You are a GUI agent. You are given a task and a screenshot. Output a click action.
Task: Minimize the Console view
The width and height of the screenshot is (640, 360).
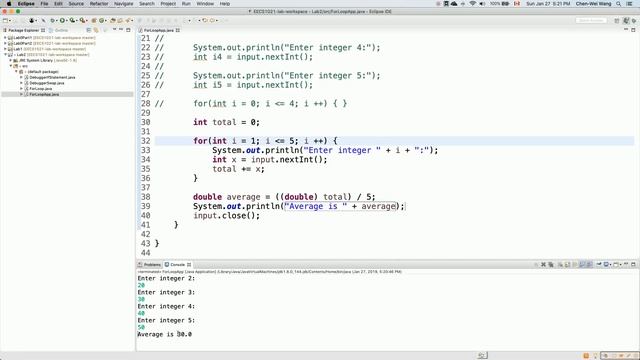[626, 264]
